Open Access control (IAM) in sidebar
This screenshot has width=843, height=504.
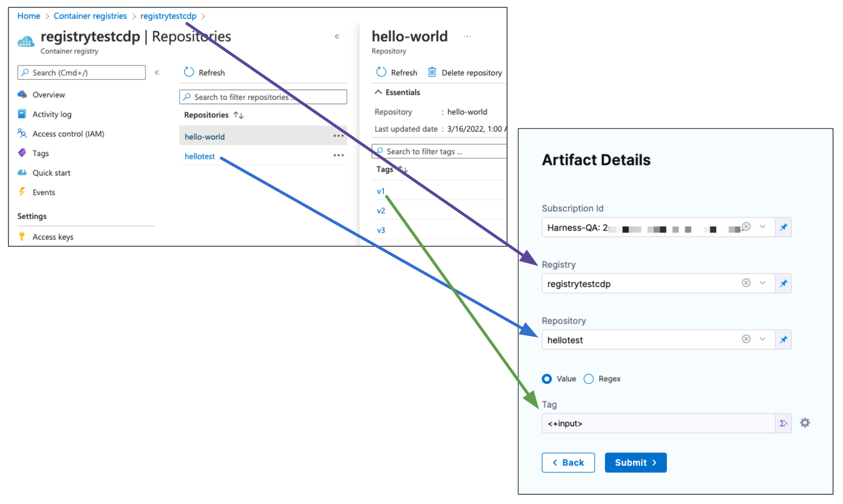(68, 134)
